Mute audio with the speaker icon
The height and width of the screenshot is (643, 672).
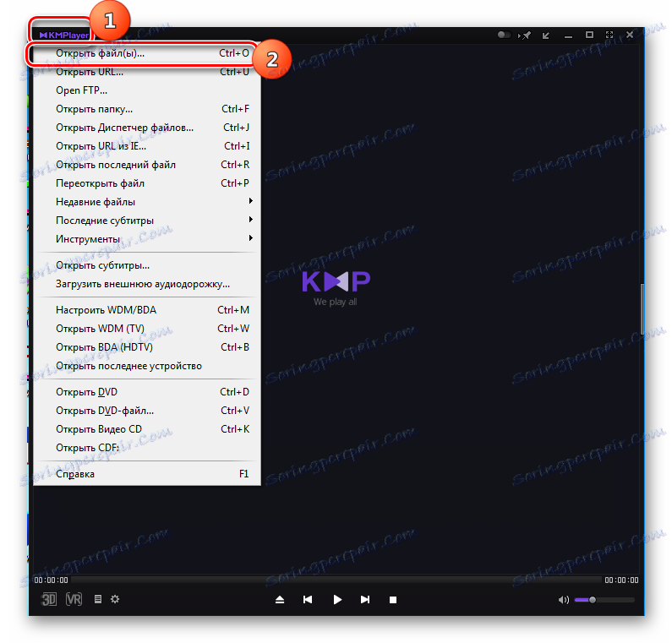point(564,600)
